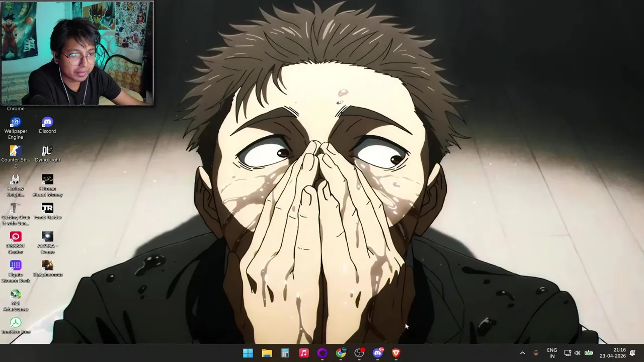
Task: Switch the ENG IN input language
Action: tap(552, 353)
